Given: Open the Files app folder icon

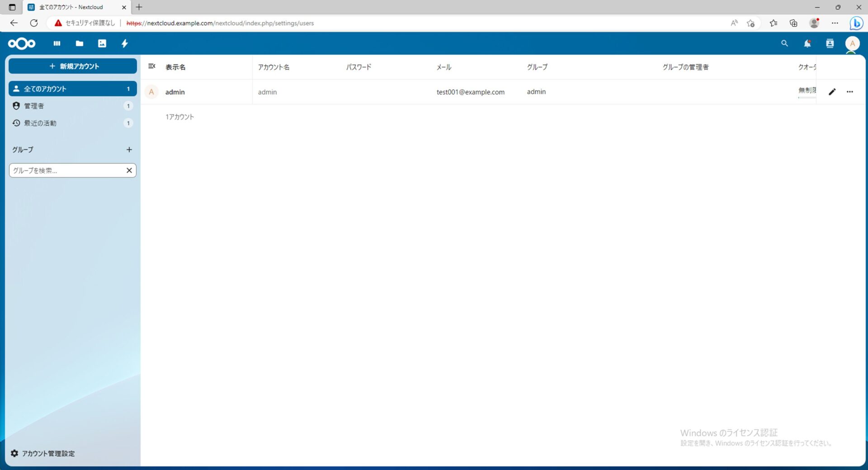Looking at the screenshot, I should tap(80, 43).
